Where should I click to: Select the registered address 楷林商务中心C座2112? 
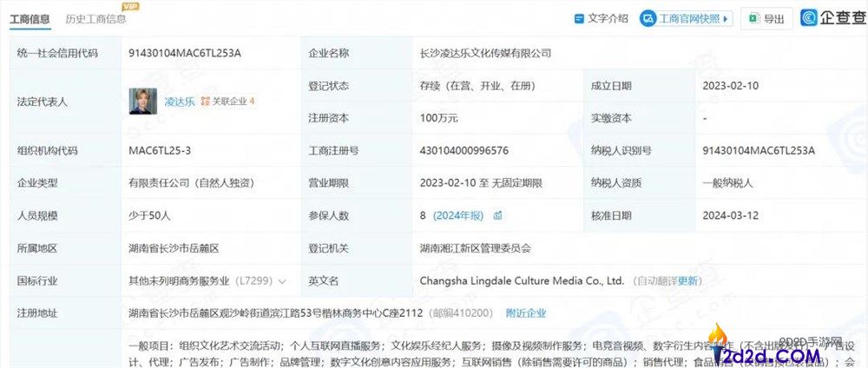pos(370,314)
